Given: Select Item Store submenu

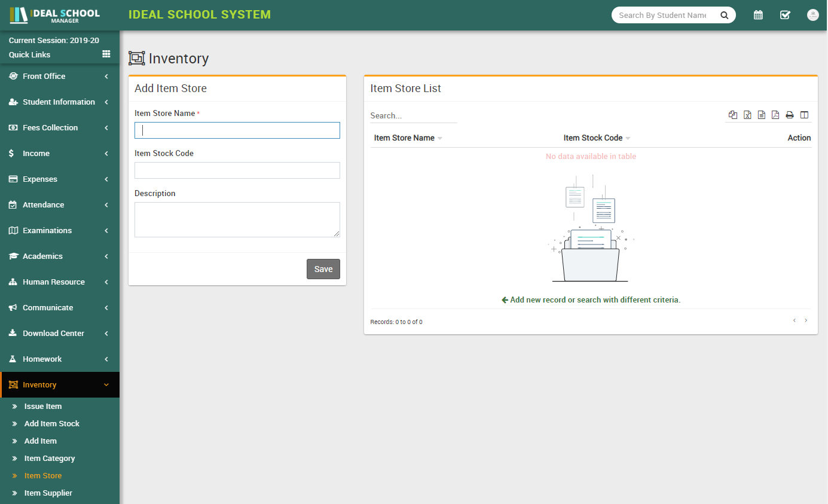Looking at the screenshot, I should 43,475.
